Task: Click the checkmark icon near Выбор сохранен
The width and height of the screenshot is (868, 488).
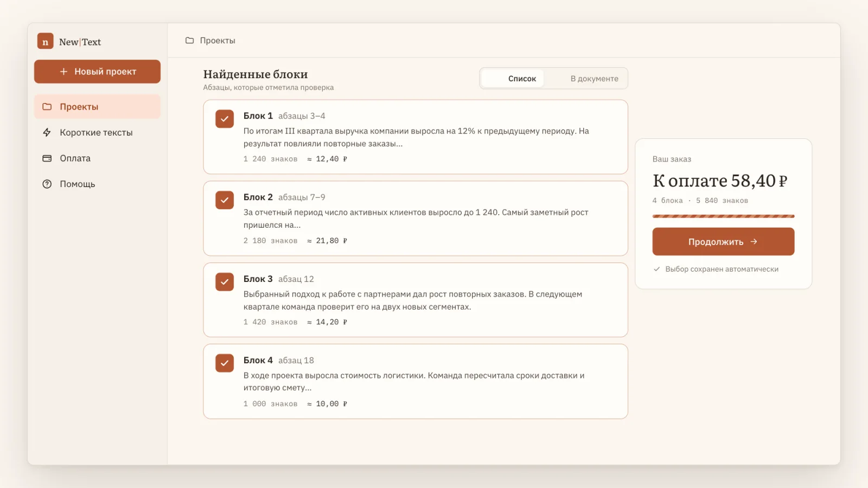Action: click(656, 269)
